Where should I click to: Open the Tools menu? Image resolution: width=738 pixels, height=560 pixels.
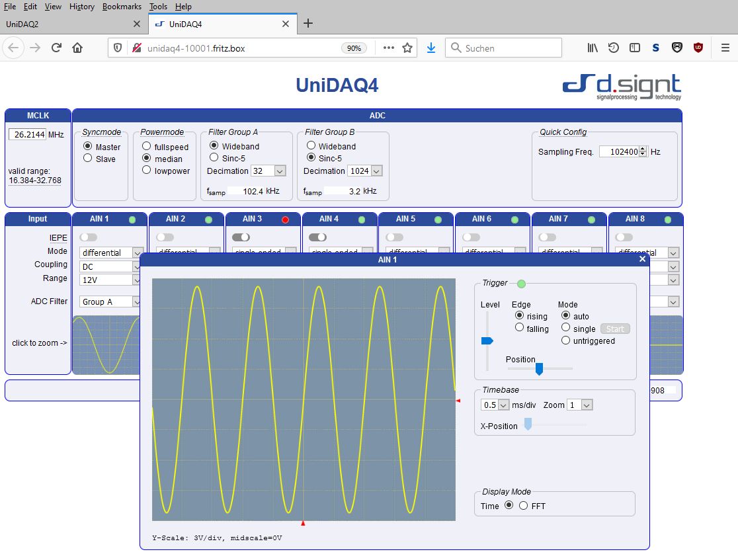pyautogui.click(x=158, y=7)
